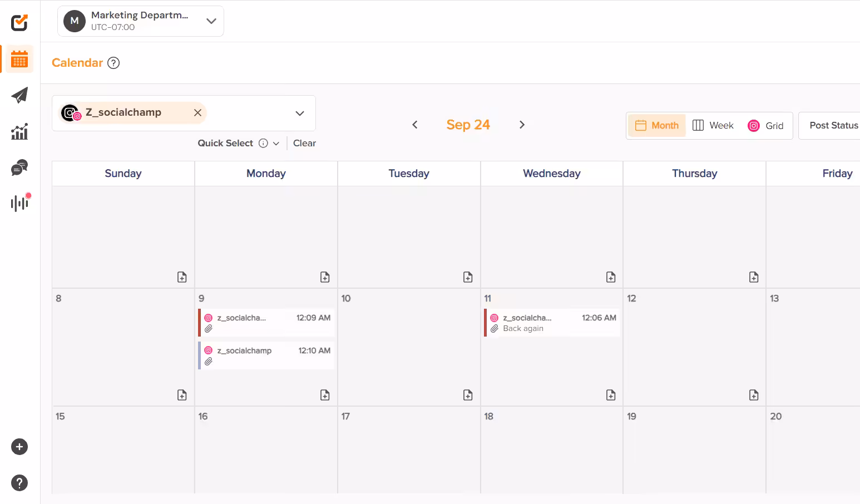This screenshot has width=860, height=504.
Task: Click the Quick Select info icon
Action: tap(264, 143)
